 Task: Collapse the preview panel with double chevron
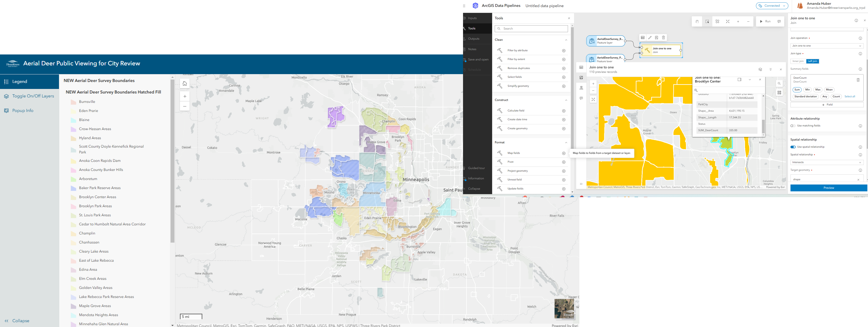(x=771, y=69)
